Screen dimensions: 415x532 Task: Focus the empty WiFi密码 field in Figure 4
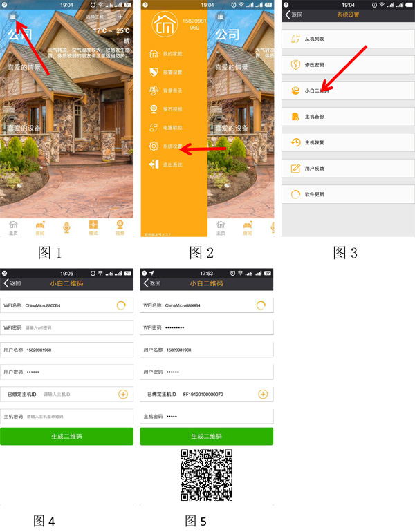[x=76, y=327]
